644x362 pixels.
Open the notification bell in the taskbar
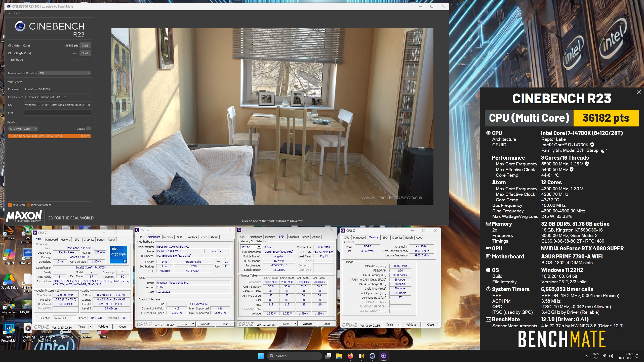click(637, 356)
